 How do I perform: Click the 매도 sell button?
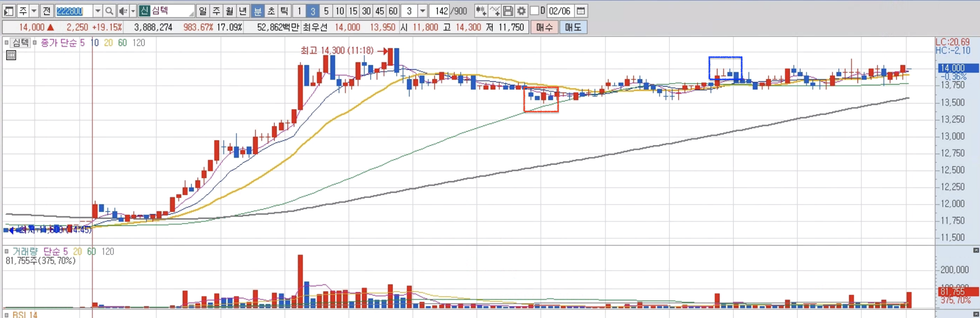click(573, 27)
